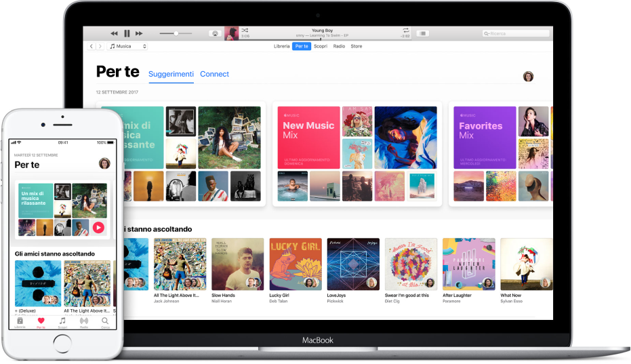Open the After Laughter album cover
Viewport: 631px width, 364px height.
coord(469,264)
